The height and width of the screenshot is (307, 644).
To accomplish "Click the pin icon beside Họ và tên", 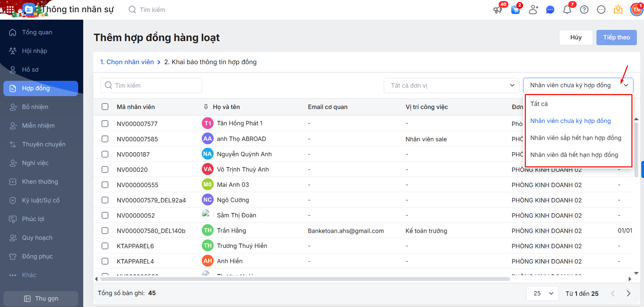I will [x=206, y=107].
